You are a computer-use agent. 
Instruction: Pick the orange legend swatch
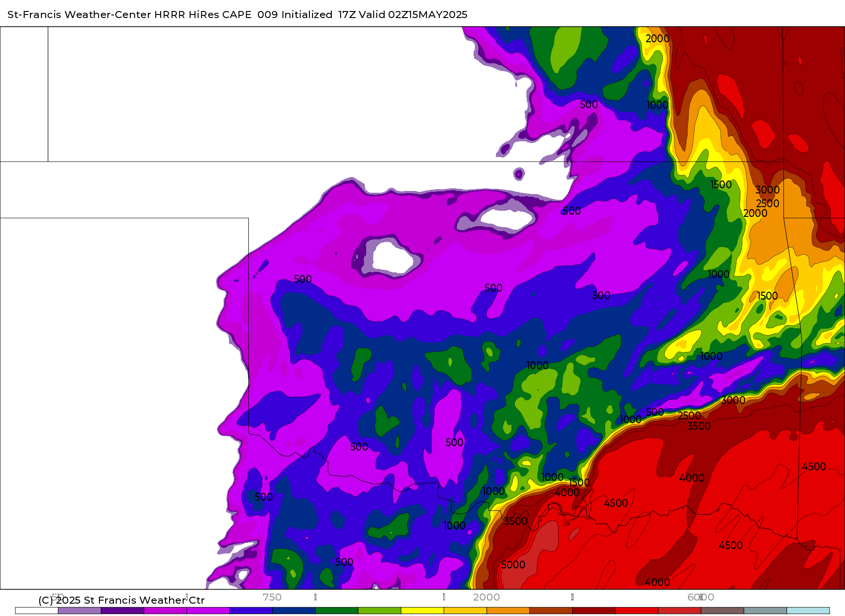[508, 610]
